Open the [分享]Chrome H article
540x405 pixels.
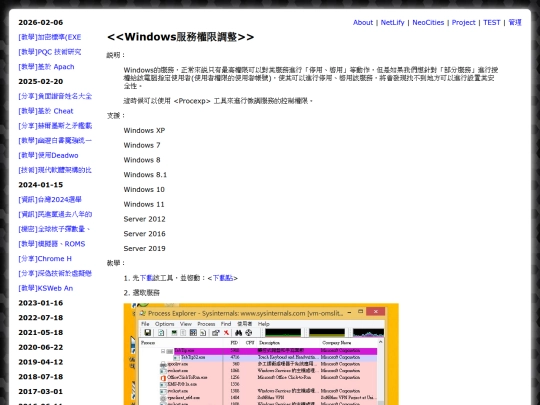[x=45, y=259]
